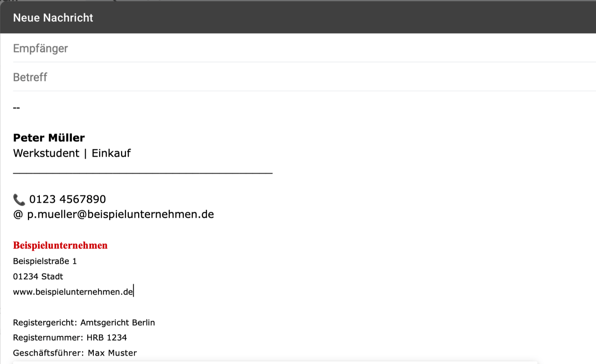Image resolution: width=596 pixels, height=364 pixels.
Task: Click the Registergericht label
Action: [45, 323]
